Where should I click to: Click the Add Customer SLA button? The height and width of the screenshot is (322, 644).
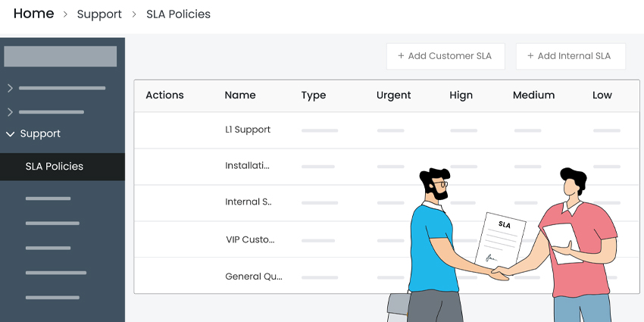point(445,56)
